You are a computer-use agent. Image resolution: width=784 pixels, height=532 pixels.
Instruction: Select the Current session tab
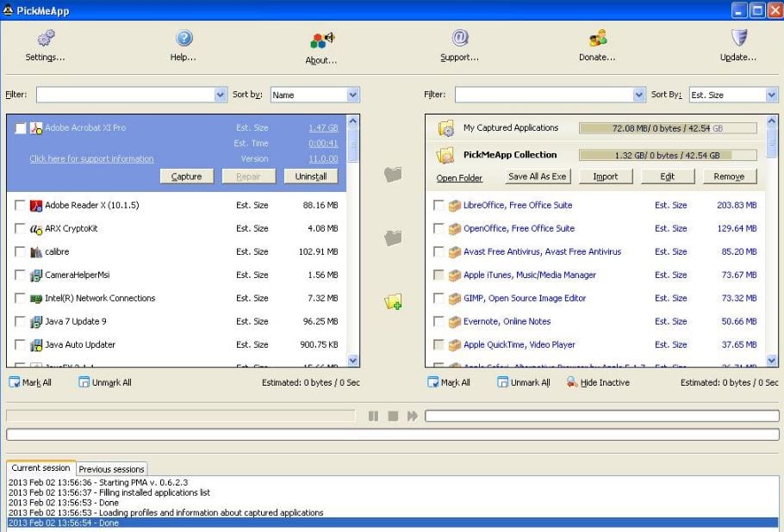(40, 468)
